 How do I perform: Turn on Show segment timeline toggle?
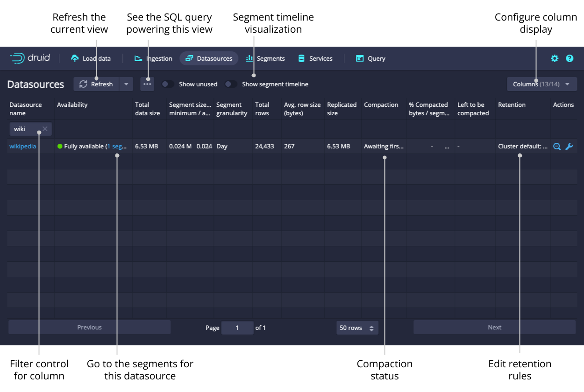231,84
